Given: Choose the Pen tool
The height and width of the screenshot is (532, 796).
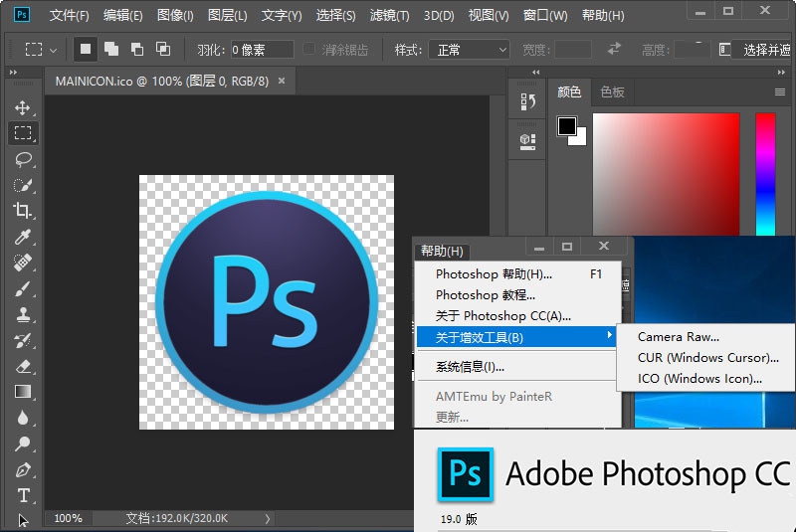Looking at the screenshot, I should point(22,469).
